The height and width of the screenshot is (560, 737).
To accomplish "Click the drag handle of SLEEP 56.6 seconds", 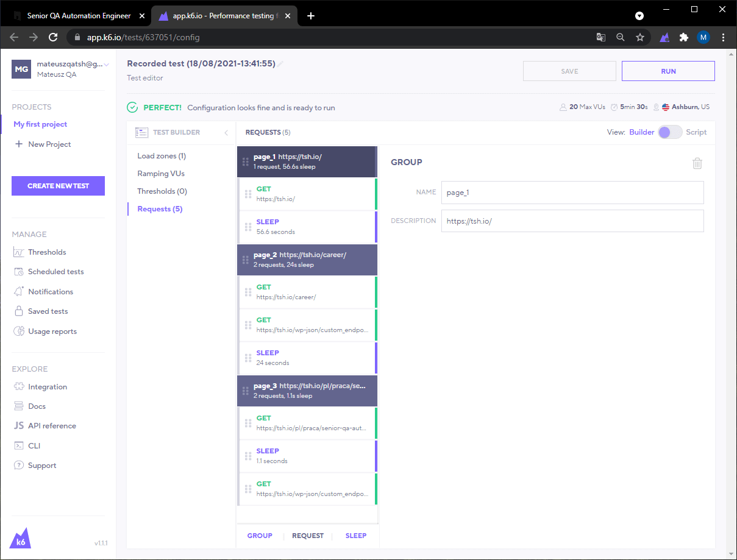I will pos(248,227).
